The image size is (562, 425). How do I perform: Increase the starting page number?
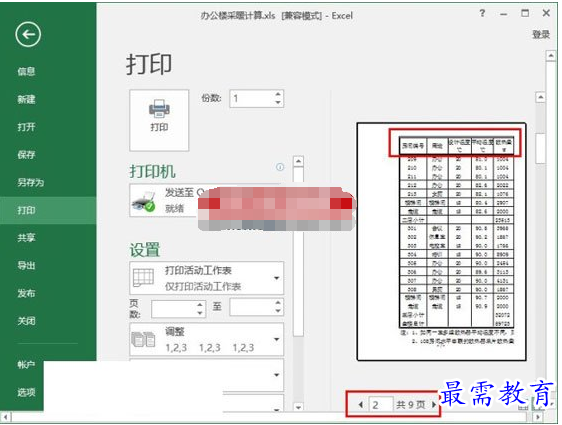pyautogui.click(x=200, y=305)
